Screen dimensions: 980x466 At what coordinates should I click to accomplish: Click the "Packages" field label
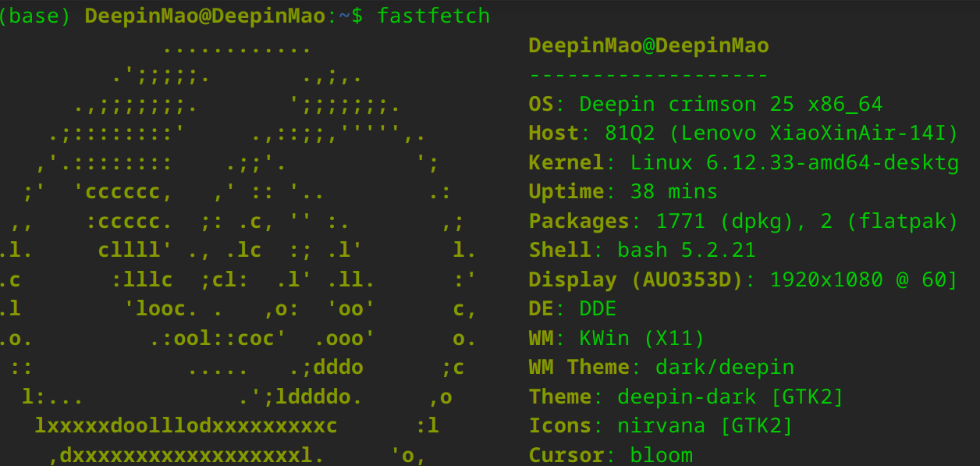tap(579, 221)
